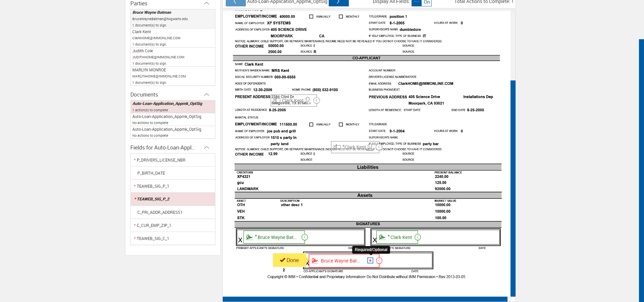The image size is (644, 302).
Task: Open the document with 1 action to complete
Action: click(x=173, y=107)
